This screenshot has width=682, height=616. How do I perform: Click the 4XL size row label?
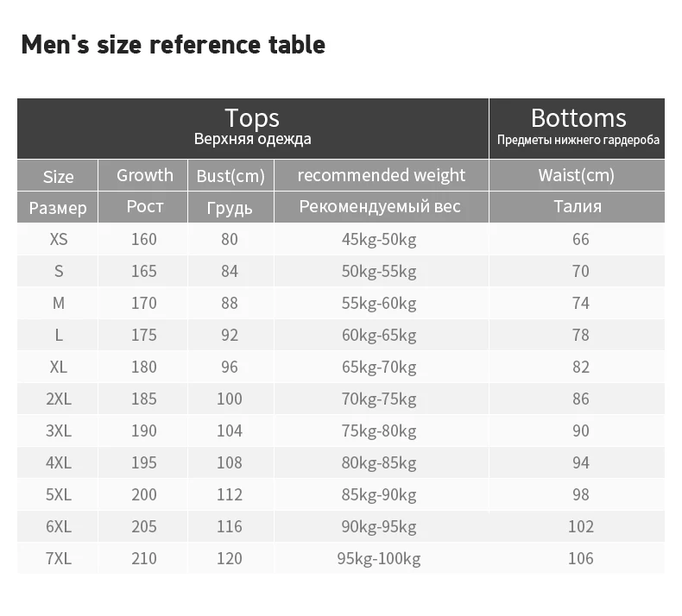point(59,462)
